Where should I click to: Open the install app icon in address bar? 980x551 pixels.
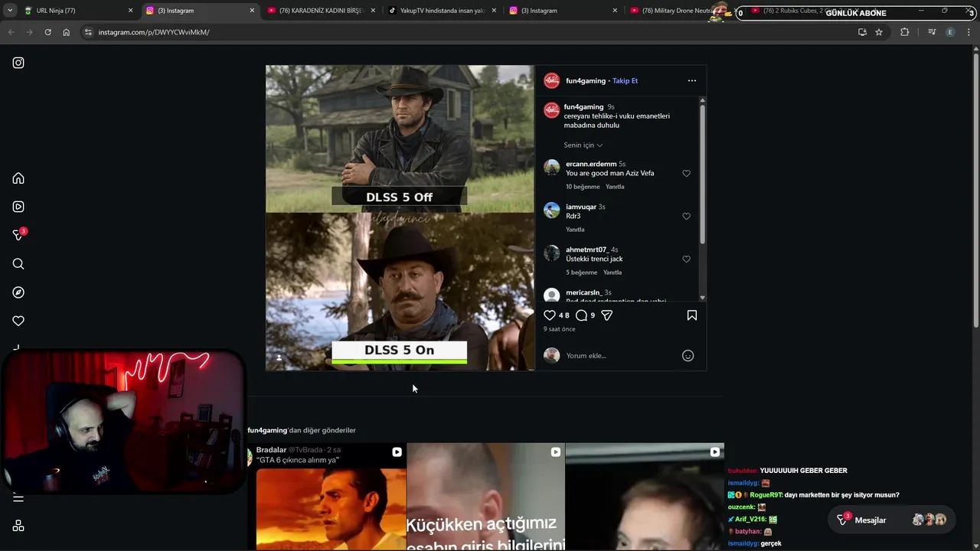[862, 32]
